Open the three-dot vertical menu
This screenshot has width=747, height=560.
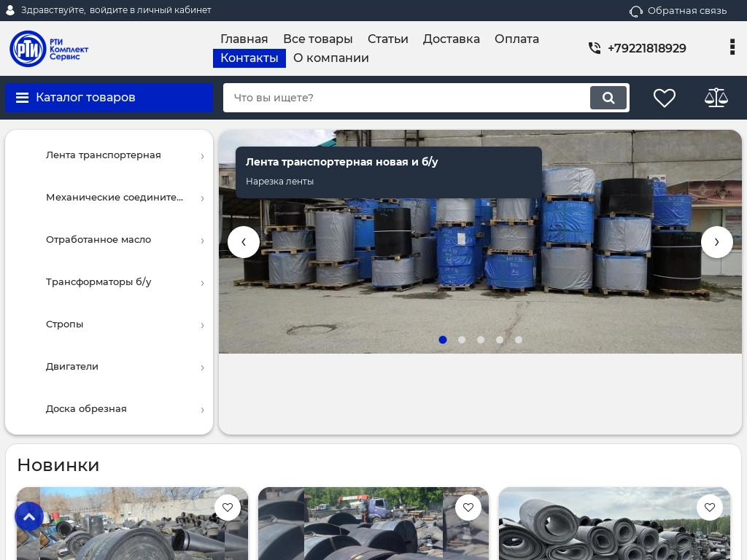pos(732,47)
